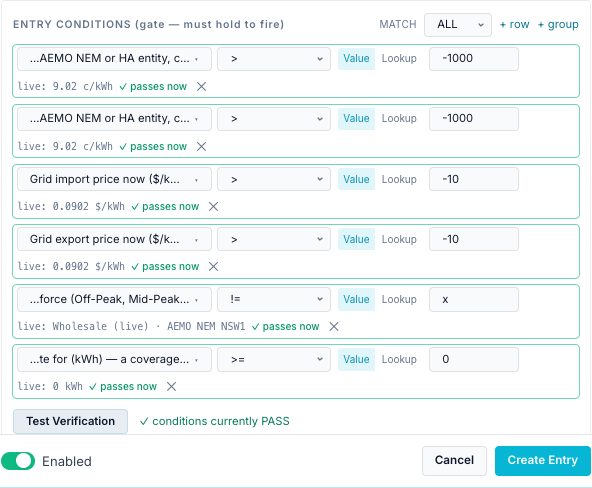
Task: Switch first AEMO row to Lookup
Action: coord(399,59)
